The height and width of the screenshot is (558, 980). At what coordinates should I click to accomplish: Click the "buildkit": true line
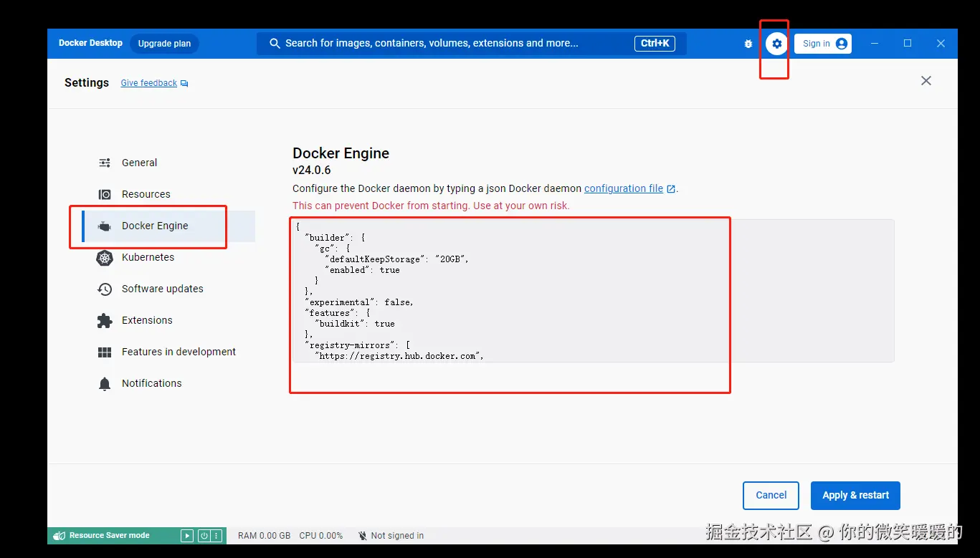[355, 324]
